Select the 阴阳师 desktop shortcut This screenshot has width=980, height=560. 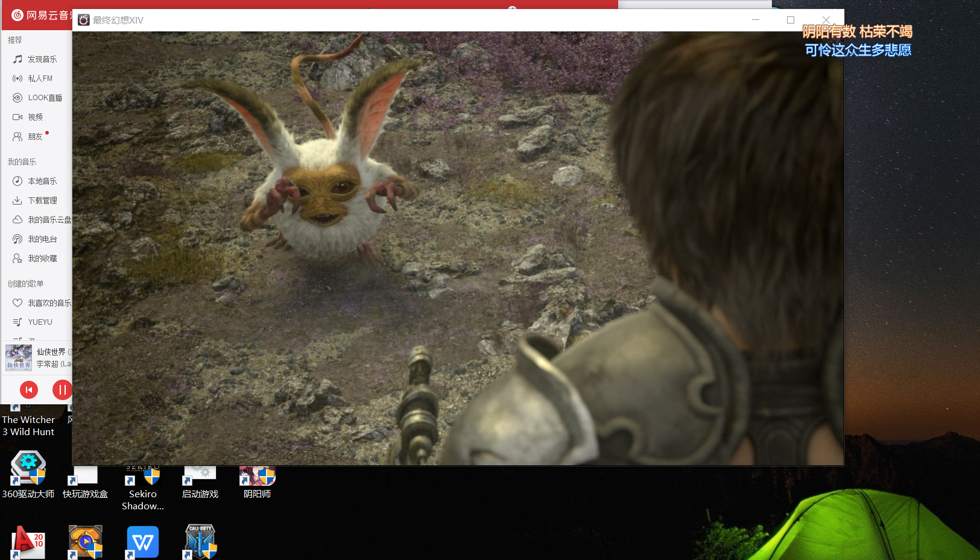click(258, 483)
